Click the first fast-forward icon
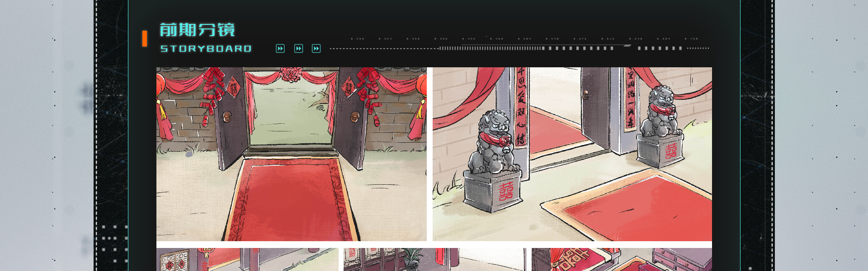868x271 pixels. click(280, 48)
